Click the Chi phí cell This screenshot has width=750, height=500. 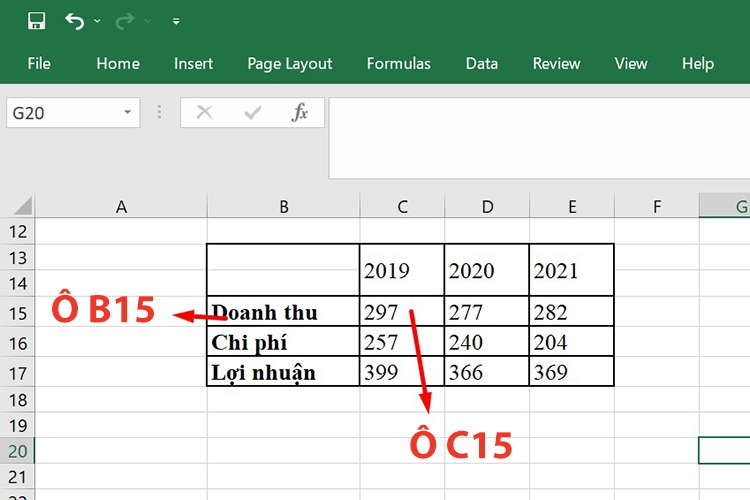283,342
